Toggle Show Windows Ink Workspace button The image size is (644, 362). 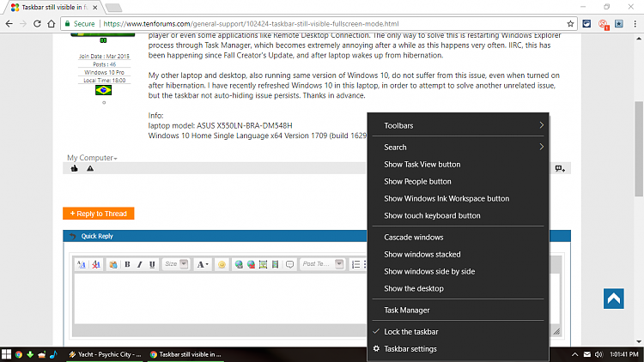pos(458,199)
